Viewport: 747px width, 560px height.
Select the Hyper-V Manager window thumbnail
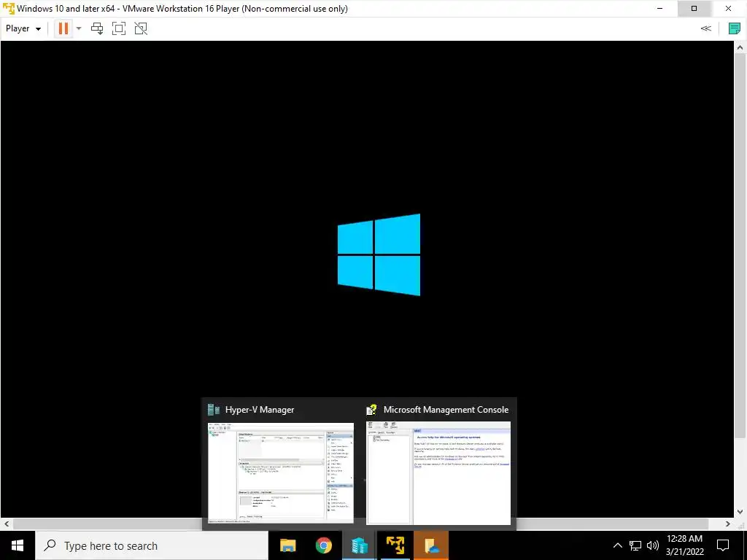tap(281, 472)
